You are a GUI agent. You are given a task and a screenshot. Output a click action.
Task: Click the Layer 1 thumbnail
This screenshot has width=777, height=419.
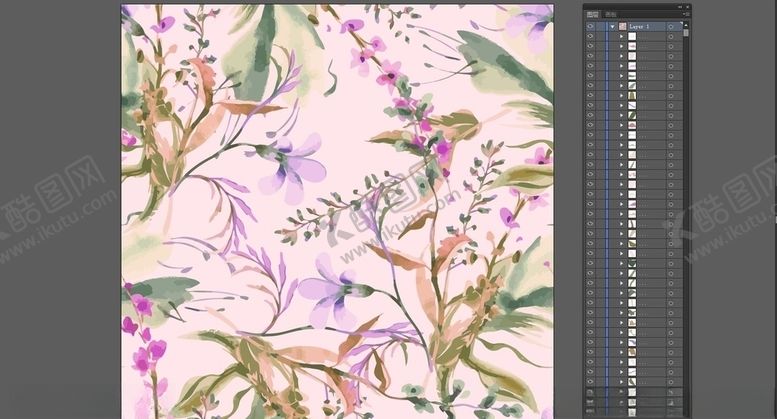click(x=622, y=26)
